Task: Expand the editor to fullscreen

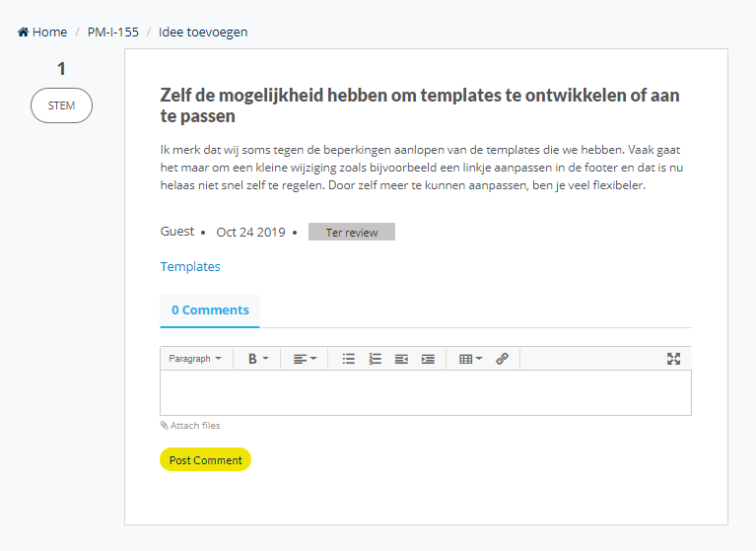Action: pos(673,359)
